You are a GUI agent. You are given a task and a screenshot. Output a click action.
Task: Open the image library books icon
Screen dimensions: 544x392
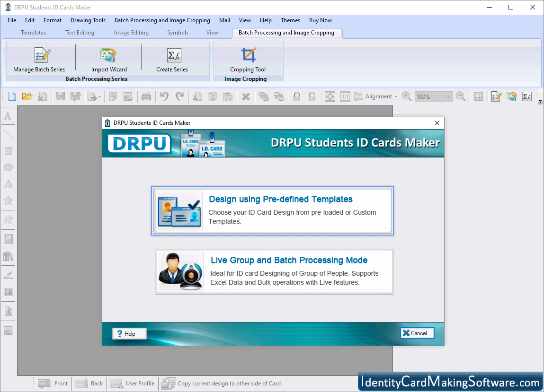[x=8, y=256]
